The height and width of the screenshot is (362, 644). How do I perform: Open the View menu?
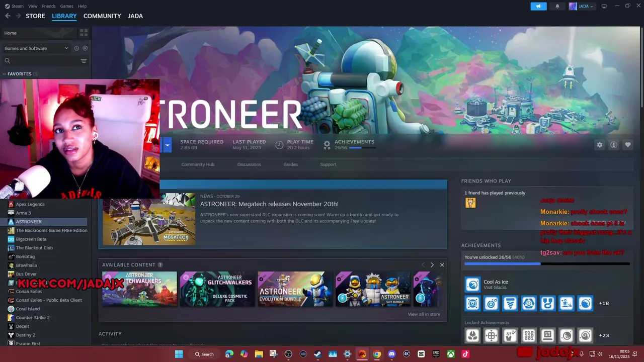click(x=33, y=6)
